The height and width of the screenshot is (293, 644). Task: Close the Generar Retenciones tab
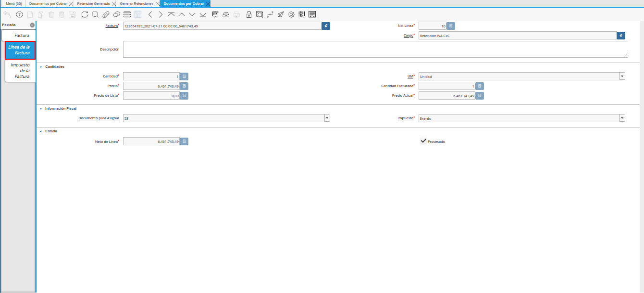click(158, 3)
